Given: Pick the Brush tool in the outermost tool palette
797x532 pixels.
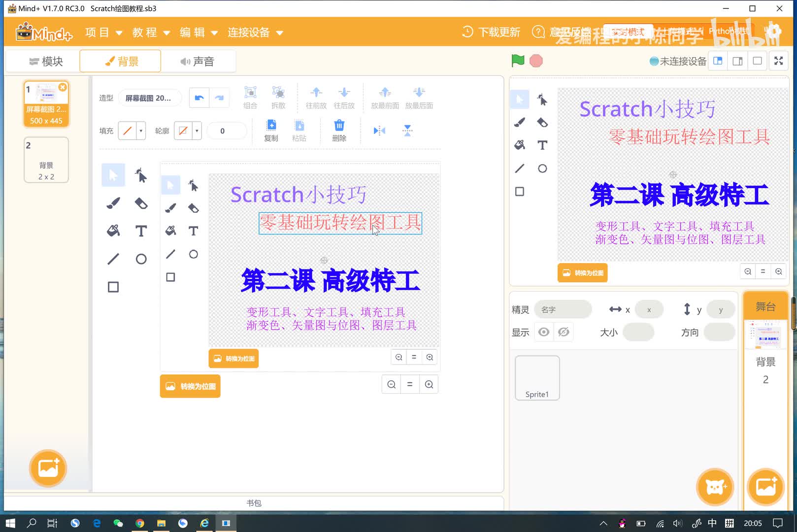Looking at the screenshot, I should point(113,203).
